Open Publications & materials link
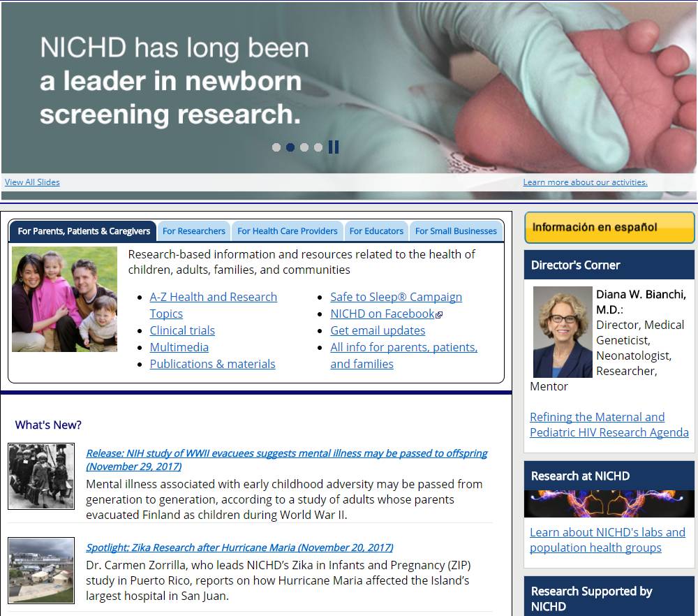698x616 pixels. pos(212,365)
